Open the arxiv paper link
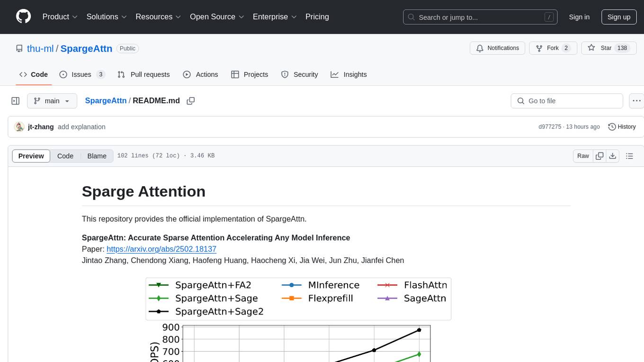Image resolution: width=644 pixels, height=362 pixels. 161,249
